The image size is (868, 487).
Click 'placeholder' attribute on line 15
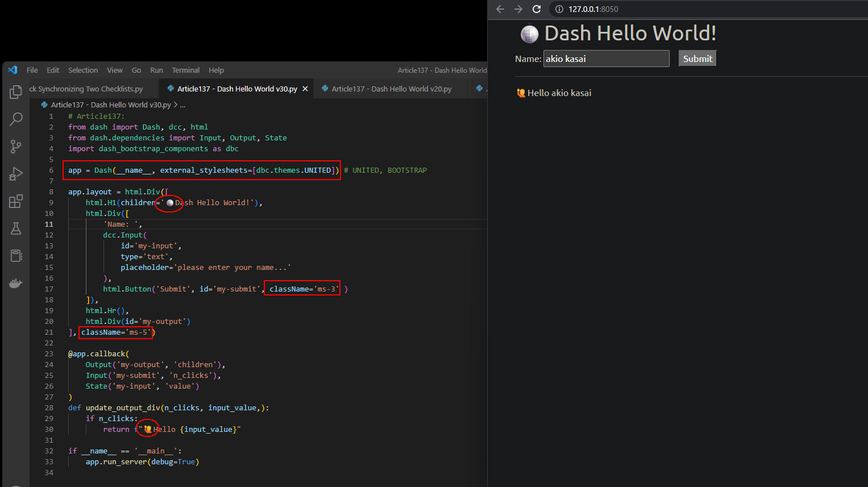pos(144,267)
